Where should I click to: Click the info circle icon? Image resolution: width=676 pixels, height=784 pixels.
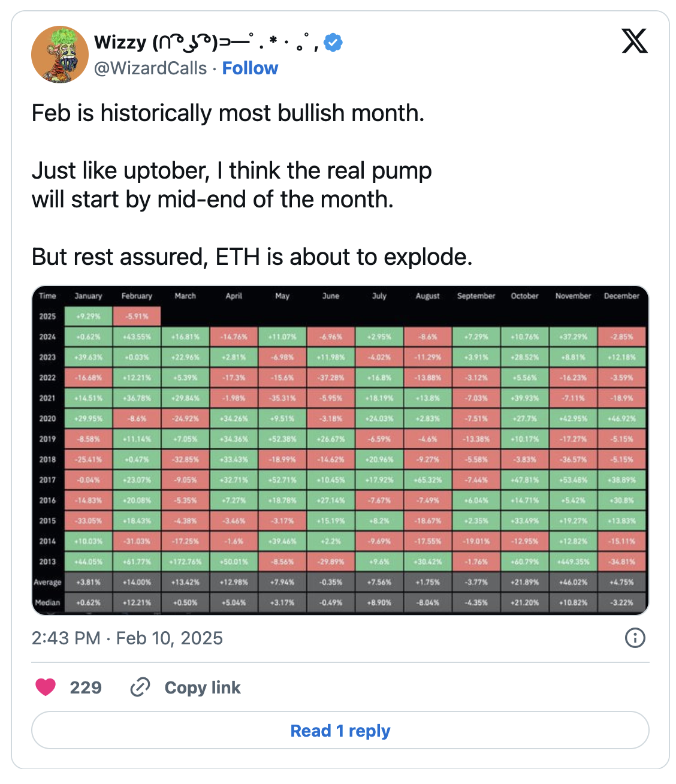tap(635, 638)
